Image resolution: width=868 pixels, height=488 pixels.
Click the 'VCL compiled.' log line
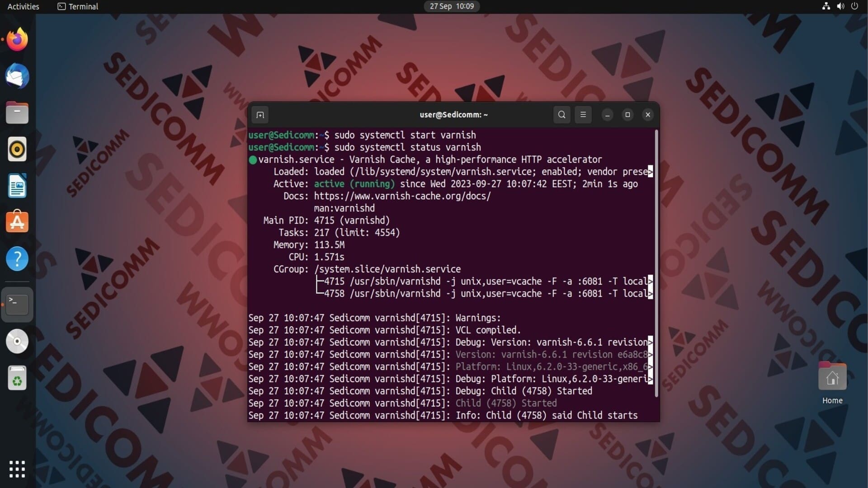click(x=384, y=330)
